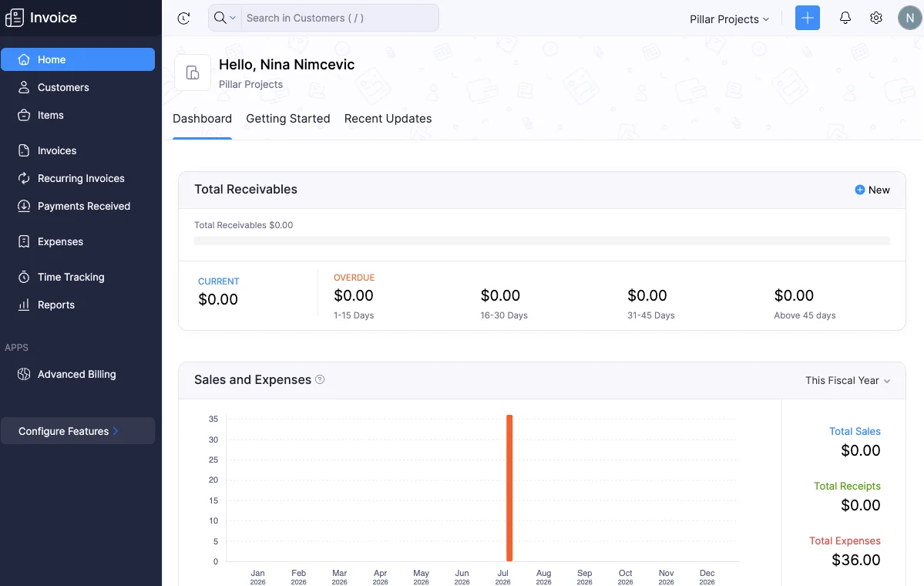Click the Recurring Invoices cycle icon
Viewport: 924px width, 586px height.
click(24, 178)
